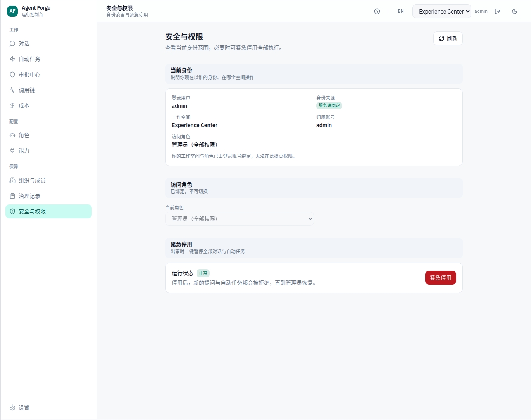Click the 服务端固定 badge
The image size is (531, 420).
click(329, 105)
